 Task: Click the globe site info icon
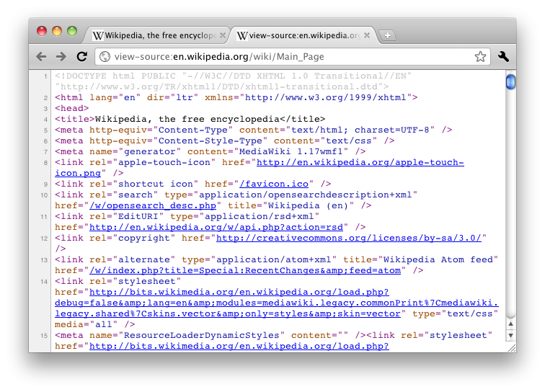pyautogui.click(x=105, y=57)
